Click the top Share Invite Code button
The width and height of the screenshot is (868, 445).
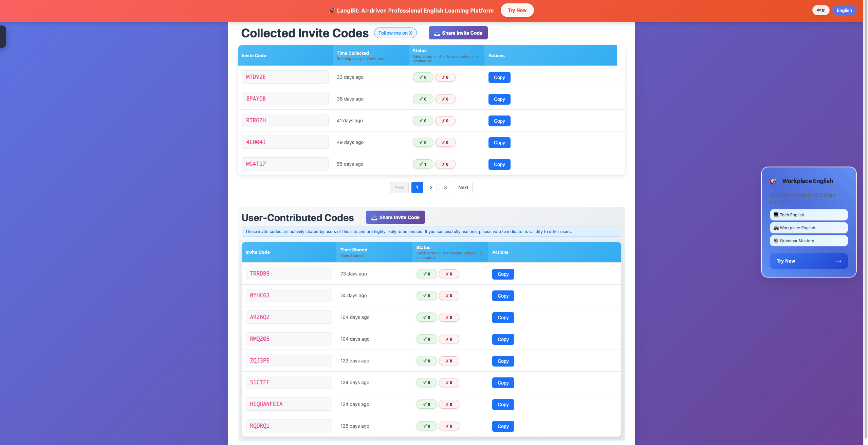click(x=458, y=33)
